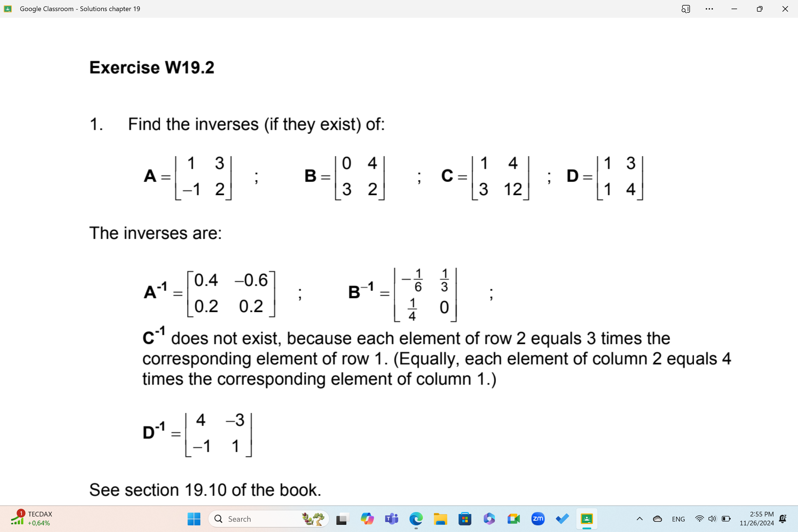Viewport: 798px width, 532px height.
Task: Launch Copilot from the taskbar
Action: pyautogui.click(x=367, y=519)
